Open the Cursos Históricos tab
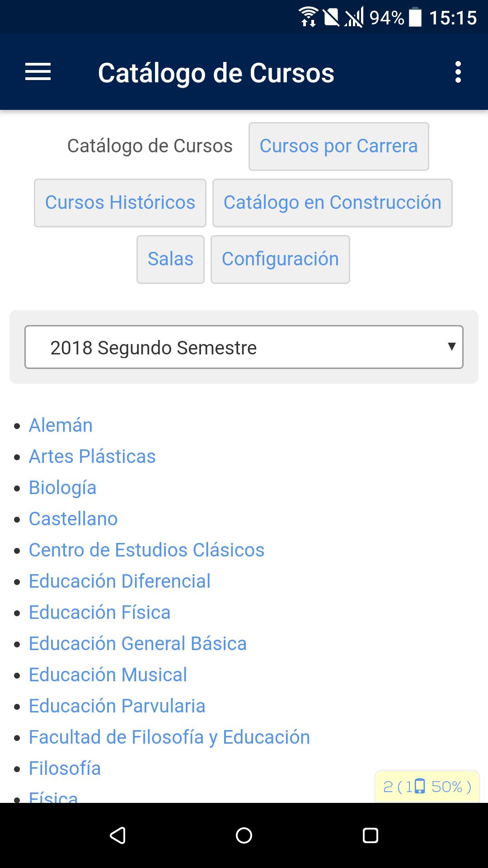Image resolution: width=488 pixels, height=868 pixels. 120,203
